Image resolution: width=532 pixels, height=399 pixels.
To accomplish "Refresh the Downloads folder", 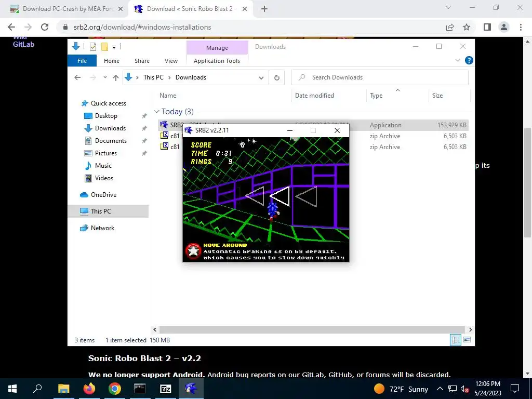I will tap(277, 78).
